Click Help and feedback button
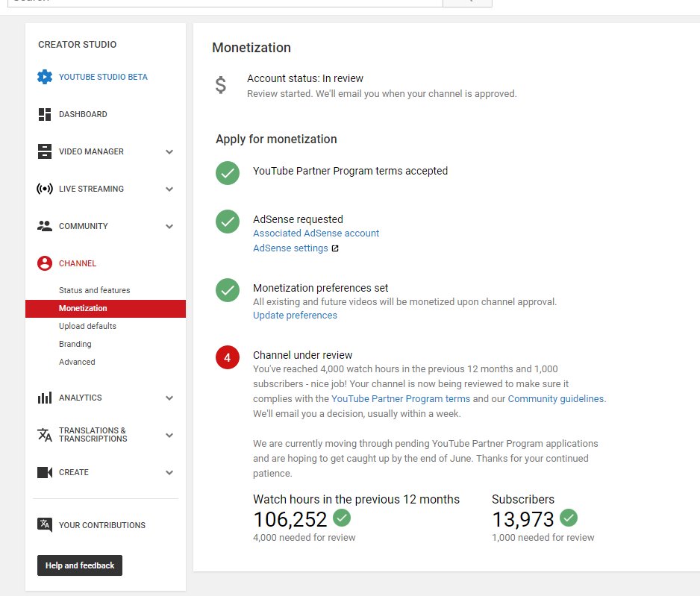 click(80, 565)
